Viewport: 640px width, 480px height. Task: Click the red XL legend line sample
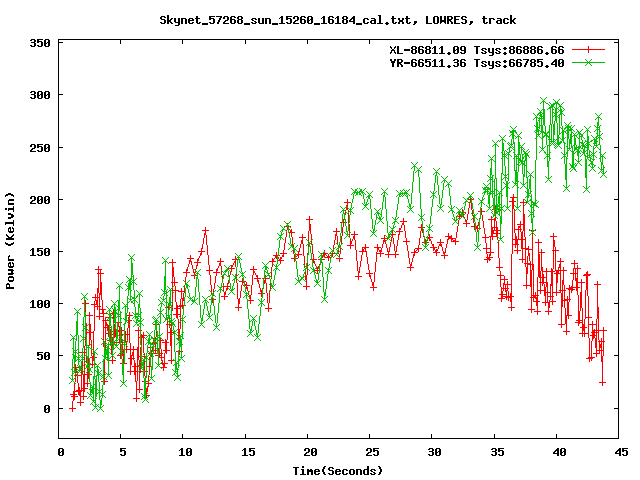[588, 50]
